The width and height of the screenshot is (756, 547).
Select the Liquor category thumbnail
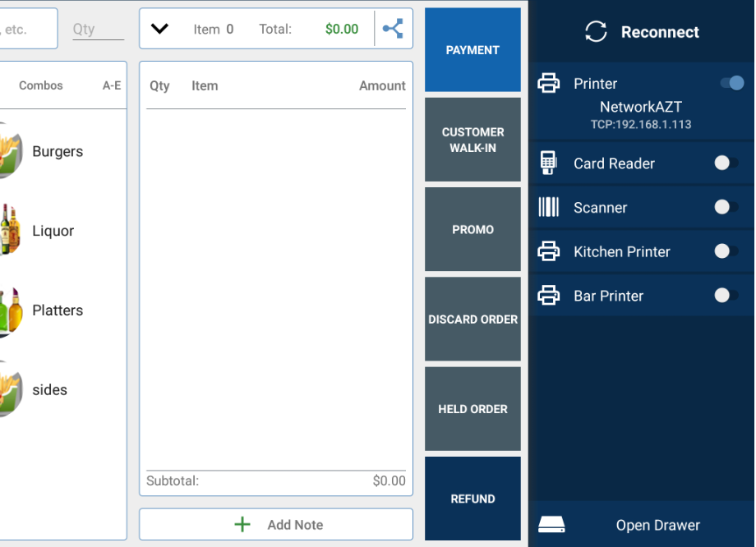click(x=8, y=231)
